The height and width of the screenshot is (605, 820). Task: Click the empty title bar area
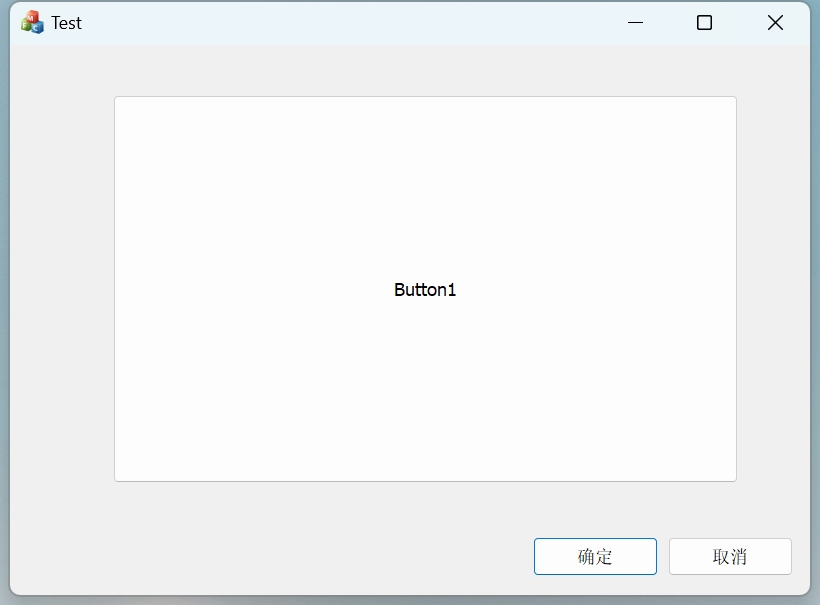pyautogui.click(x=350, y=22)
